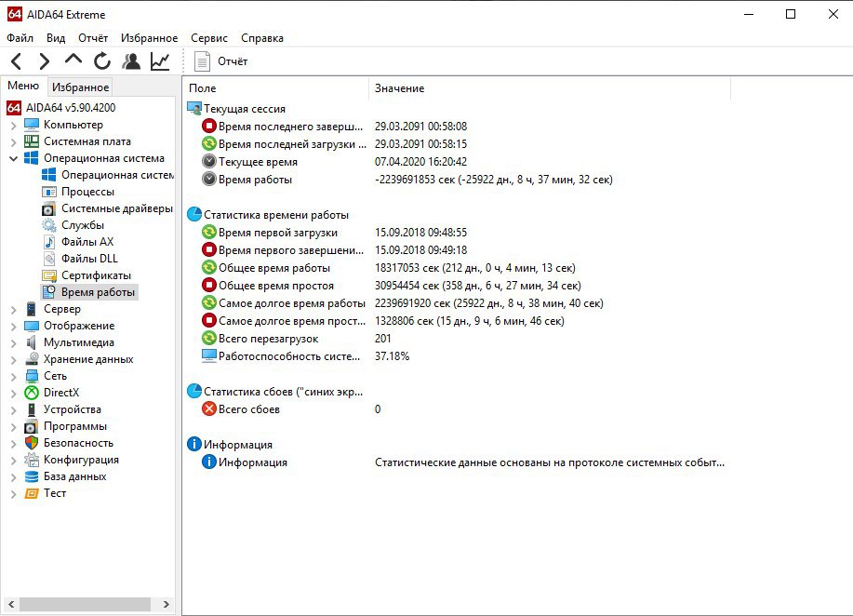Click the Отчёт report document icon
Image resolution: width=853 pixels, height=616 pixels.
(203, 61)
